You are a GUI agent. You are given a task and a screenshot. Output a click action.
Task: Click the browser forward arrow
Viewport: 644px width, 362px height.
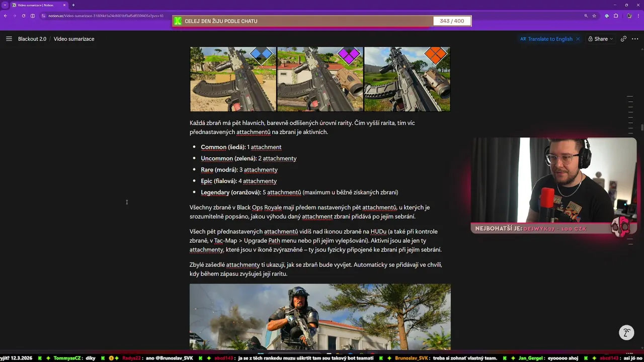15,16
